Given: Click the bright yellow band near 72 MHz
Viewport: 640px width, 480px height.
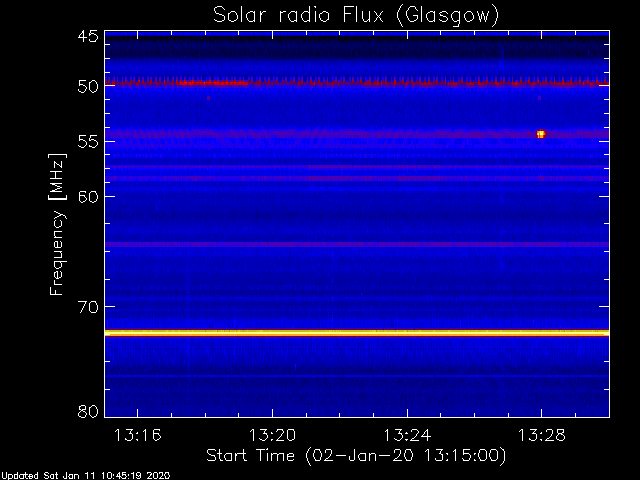Looking at the screenshot, I should click(x=357, y=333).
